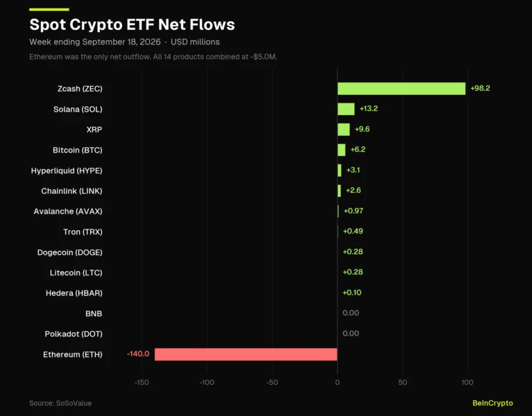
Task: Select the Avalanche (AVAX) label
Action: 68,211
